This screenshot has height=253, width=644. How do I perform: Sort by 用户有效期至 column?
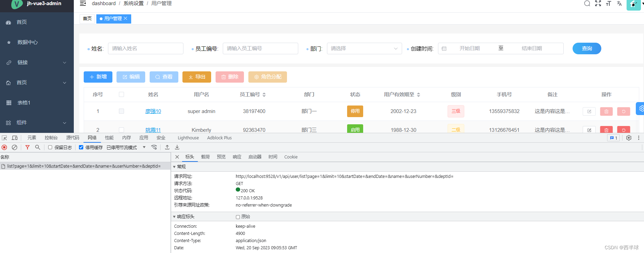[x=419, y=95]
